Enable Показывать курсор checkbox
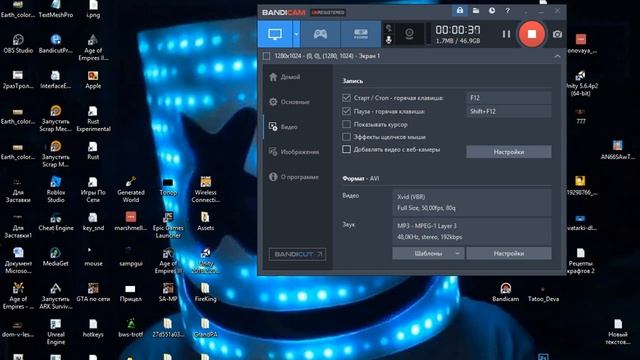 click(347, 124)
